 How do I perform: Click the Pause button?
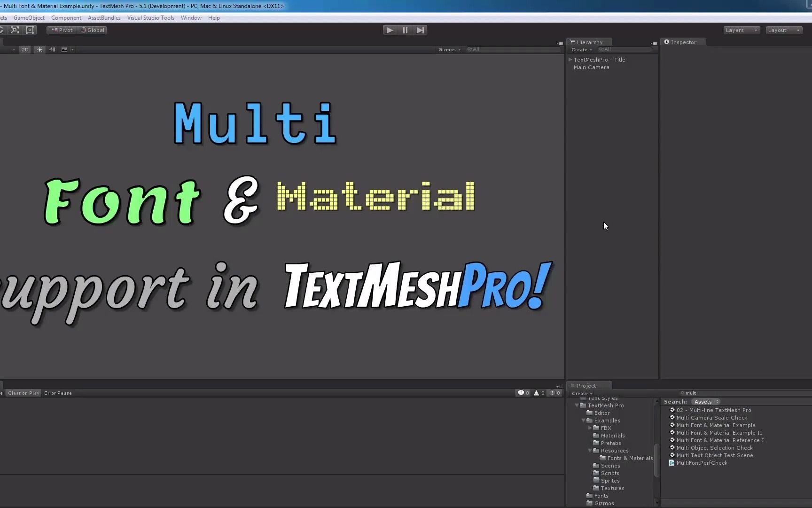405,30
